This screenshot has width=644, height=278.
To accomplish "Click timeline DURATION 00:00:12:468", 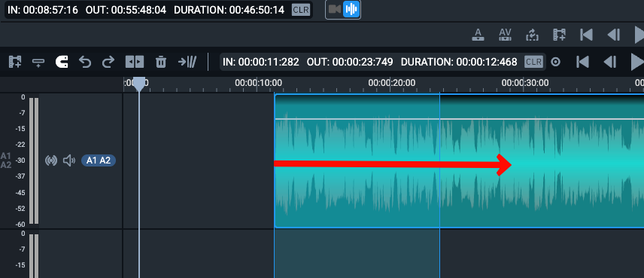I will click(x=459, y=62).
